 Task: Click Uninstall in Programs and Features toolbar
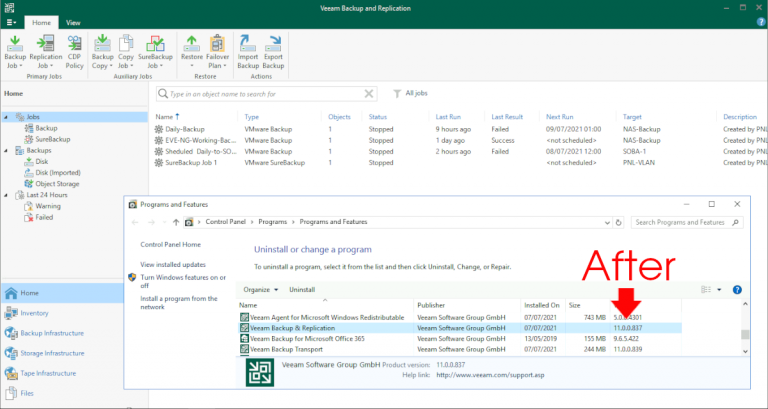click(x=302, y=289)
